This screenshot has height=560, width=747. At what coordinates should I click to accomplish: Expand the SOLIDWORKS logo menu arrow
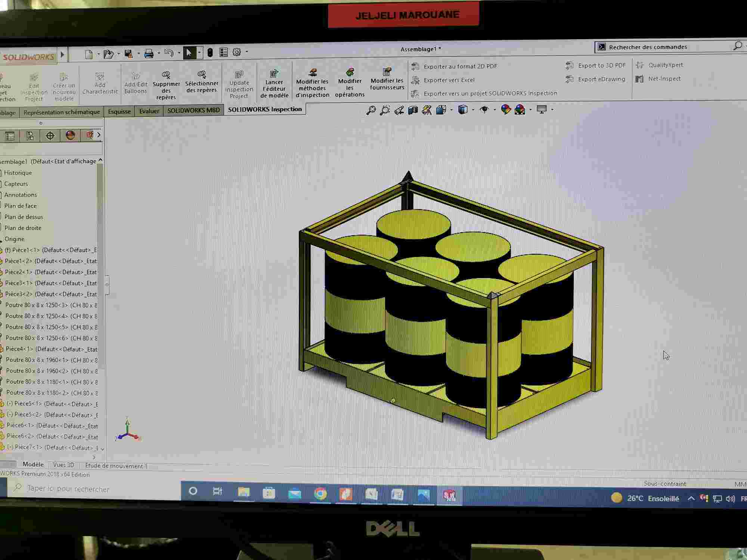click(x=62, y=55)
